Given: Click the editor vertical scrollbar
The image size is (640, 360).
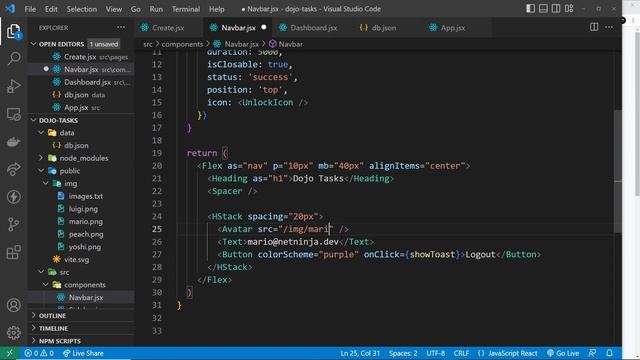Looking at the screenshot, I should [618, 171].
